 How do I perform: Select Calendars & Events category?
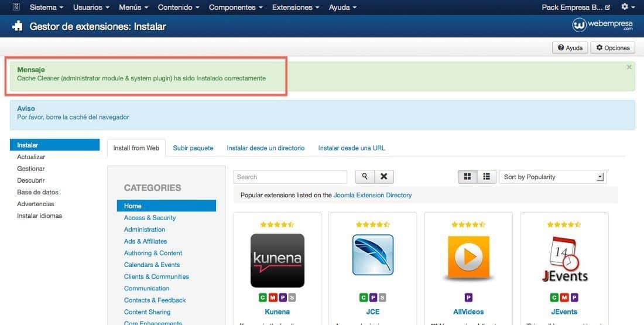click(x=152, y=265)
